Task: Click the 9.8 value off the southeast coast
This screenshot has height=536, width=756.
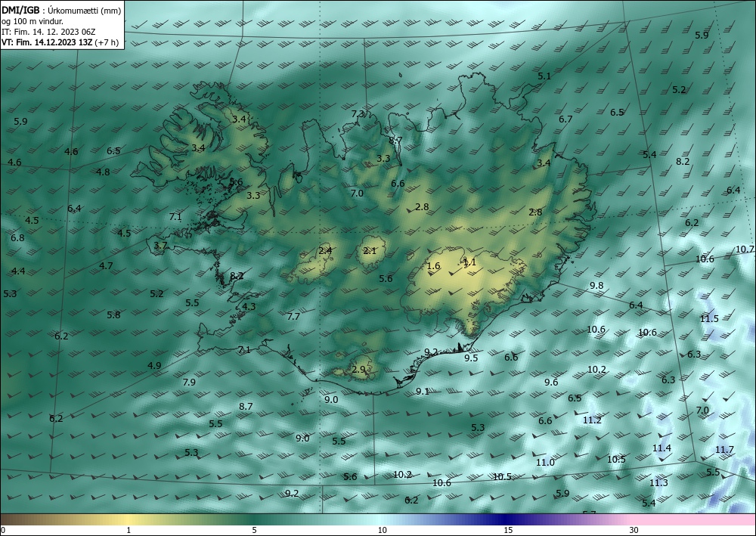Action: [596, 285]
